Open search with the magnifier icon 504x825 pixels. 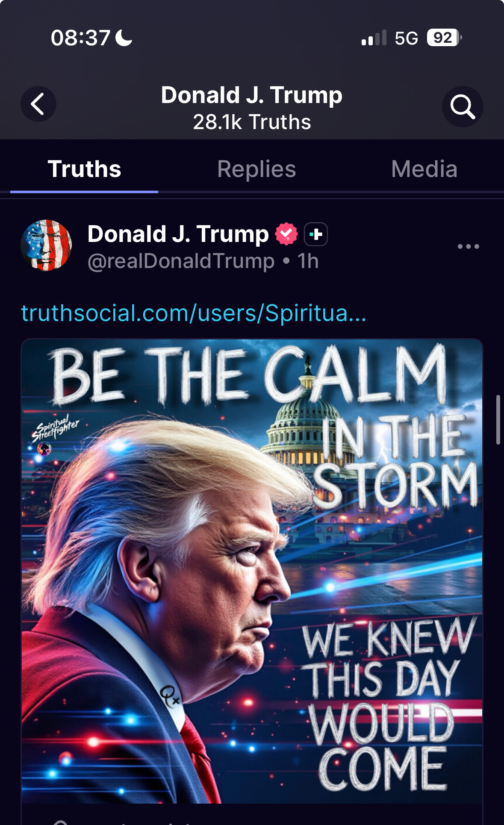click(x=463, y=106)
